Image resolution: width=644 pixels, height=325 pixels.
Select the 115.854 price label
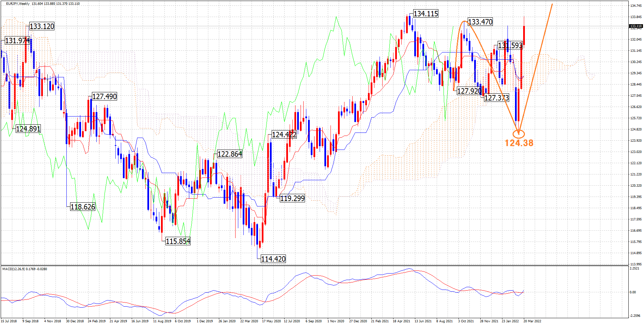tap(178, 242)
